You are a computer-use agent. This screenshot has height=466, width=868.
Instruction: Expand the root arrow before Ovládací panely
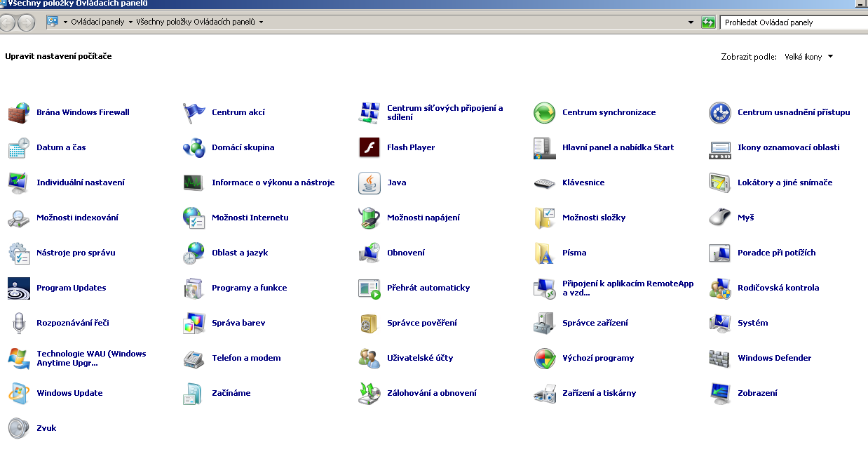[x=65, y=22]
